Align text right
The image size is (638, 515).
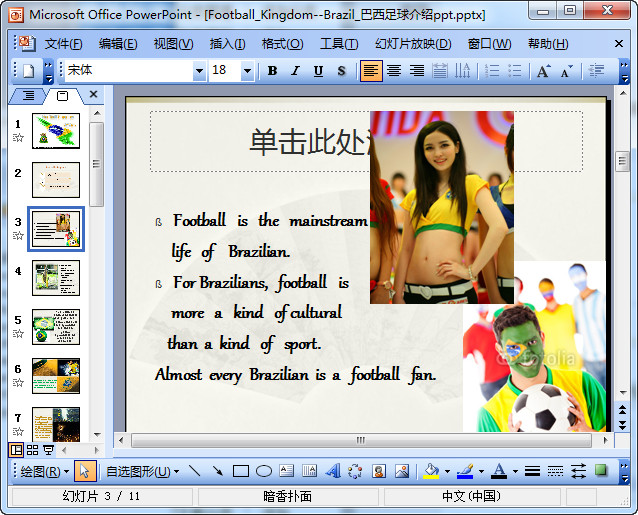(x=417, y=71)
